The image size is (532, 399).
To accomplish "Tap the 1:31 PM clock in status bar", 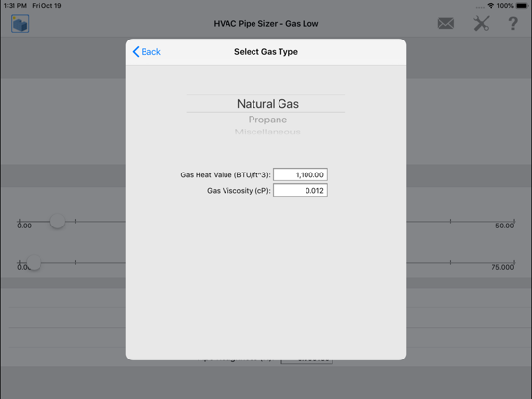I will click(x=14, y=6).
